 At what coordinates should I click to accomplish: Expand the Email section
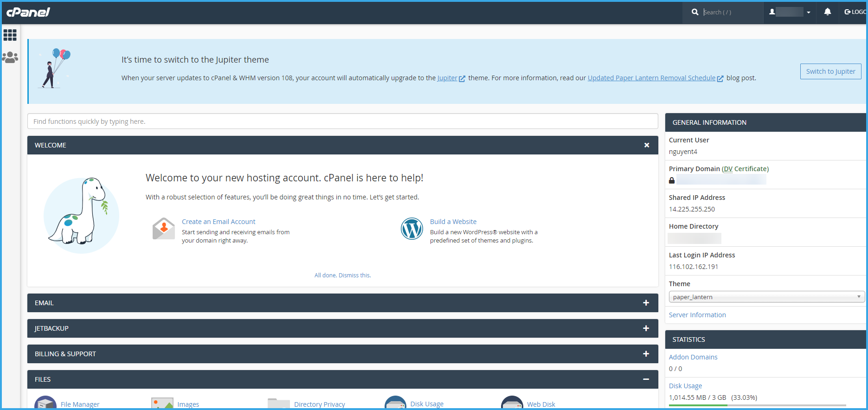646,303
